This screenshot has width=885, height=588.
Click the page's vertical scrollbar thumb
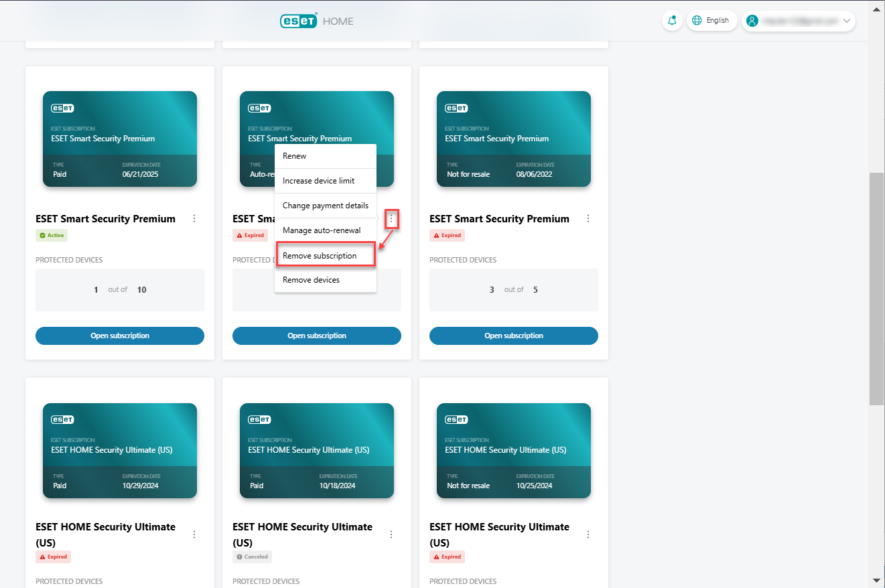(876, 288)
